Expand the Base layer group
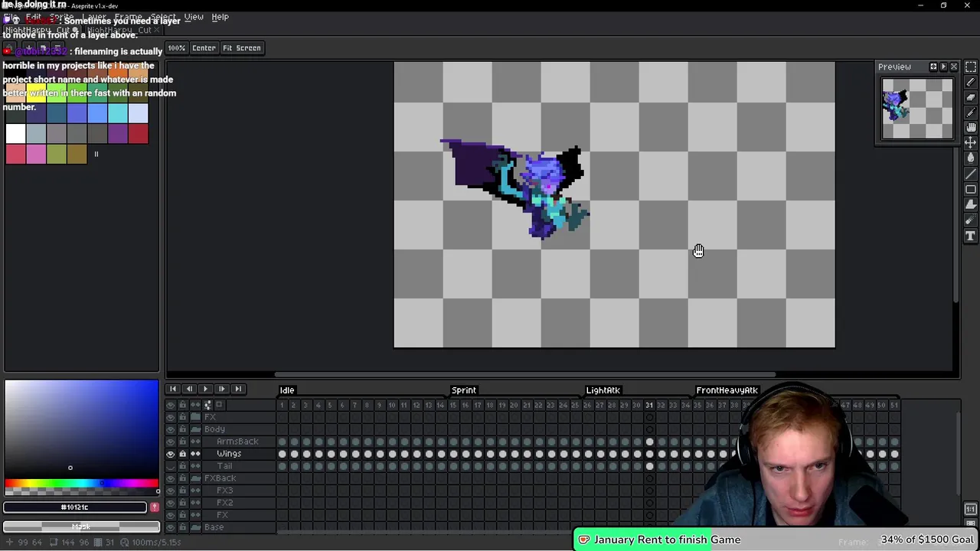 (195, 527)
